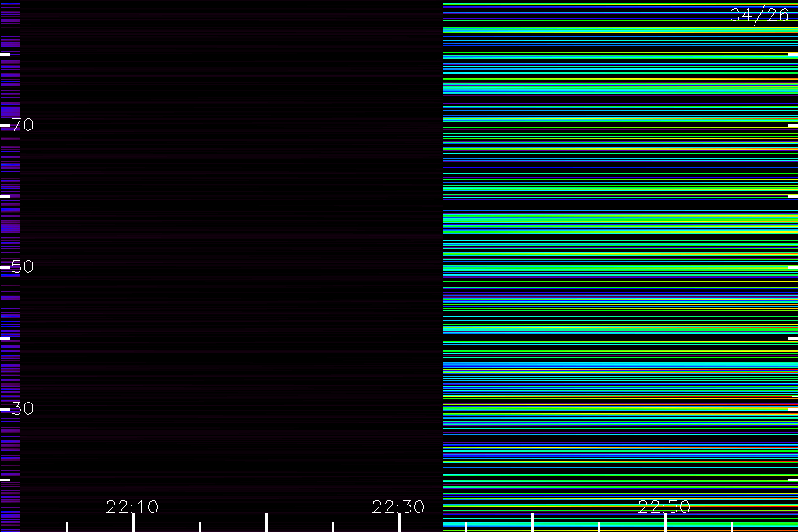Click the 30 frequency axis label
The height and width of the screenshot is (532, 798).
click(22, 408)
